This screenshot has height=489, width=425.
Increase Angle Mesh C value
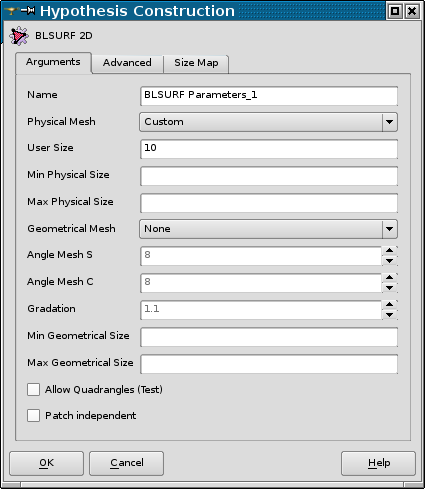[x=389, y=278]
